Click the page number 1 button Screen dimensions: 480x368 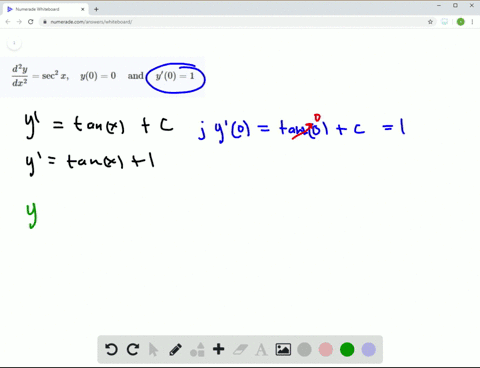[14, 43]
